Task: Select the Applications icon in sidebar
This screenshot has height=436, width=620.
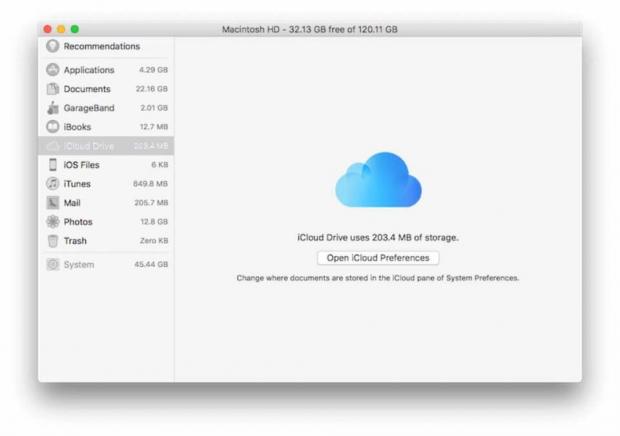Action: point(53,70)
